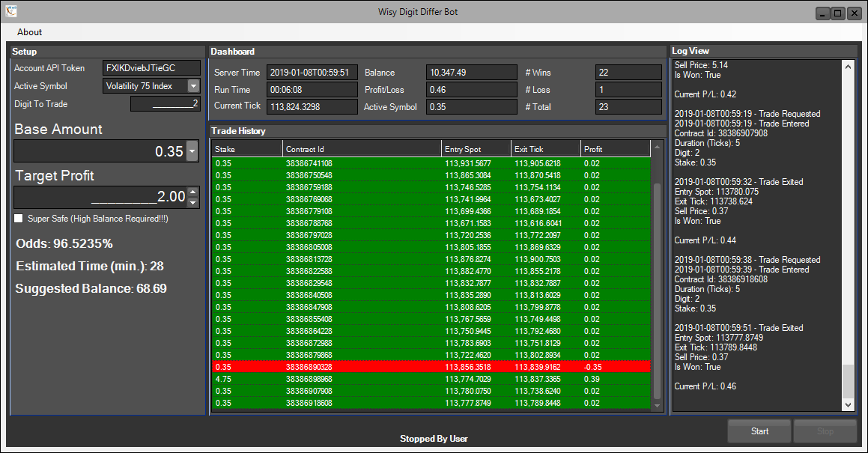Click the Log View scroll down arrow
This screenshot has height=453, width=868.
(848, 405)
